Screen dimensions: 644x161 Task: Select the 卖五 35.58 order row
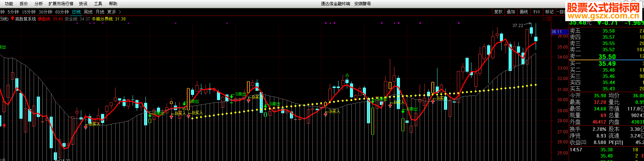coord(607,31)
